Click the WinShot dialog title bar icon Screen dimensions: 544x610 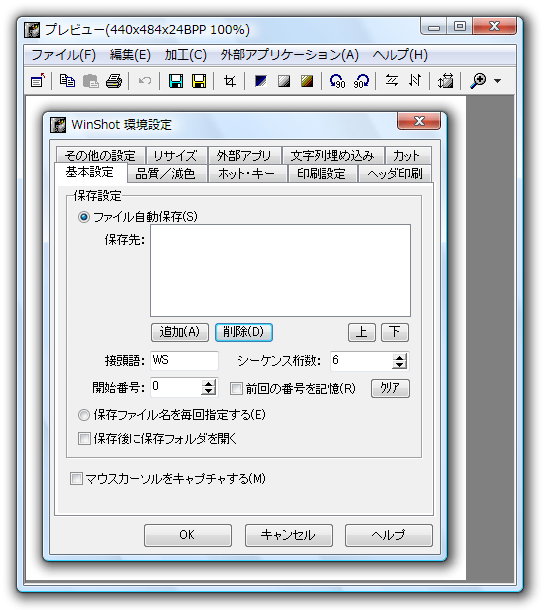pos(58,125)
